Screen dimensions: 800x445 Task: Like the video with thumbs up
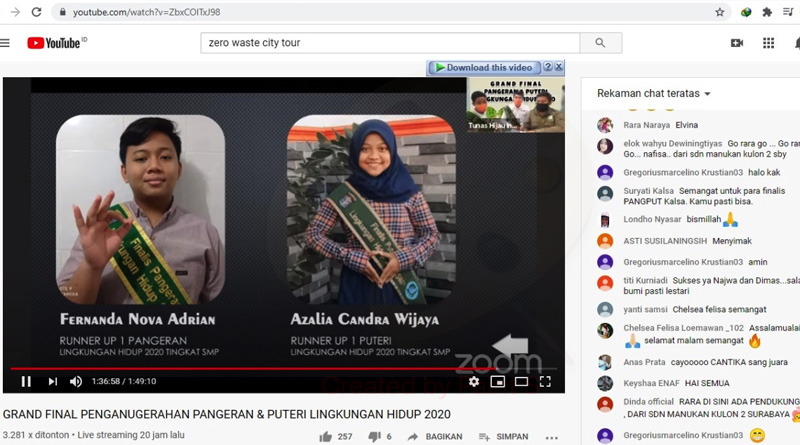[x=326, y=437]
